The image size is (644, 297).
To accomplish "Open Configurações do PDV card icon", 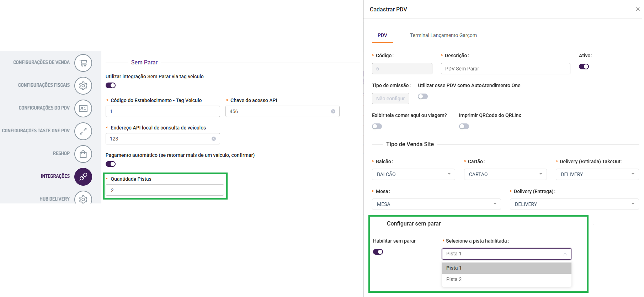I will click(x=83, y=108).
